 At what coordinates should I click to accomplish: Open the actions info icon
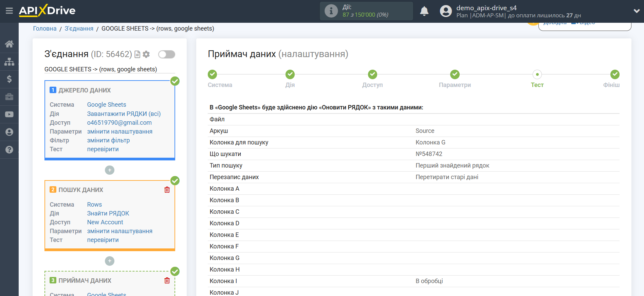(x=331, y=11)
